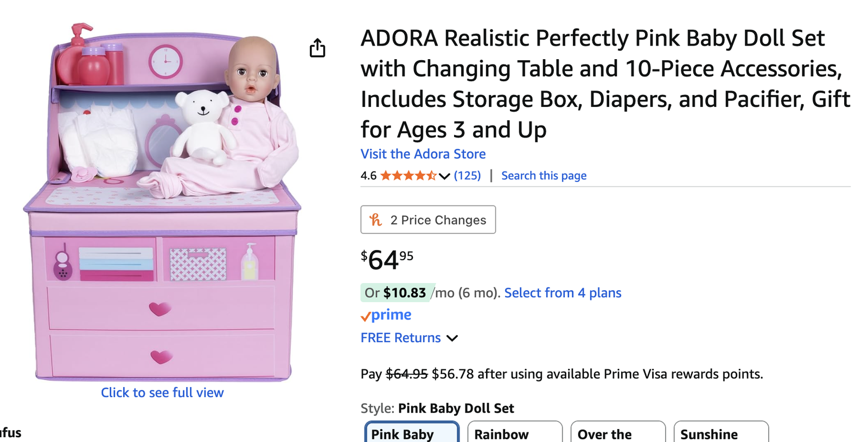Open the 125 customer reviews link
This screenshot has width=868, height=442.
[467, 176]
